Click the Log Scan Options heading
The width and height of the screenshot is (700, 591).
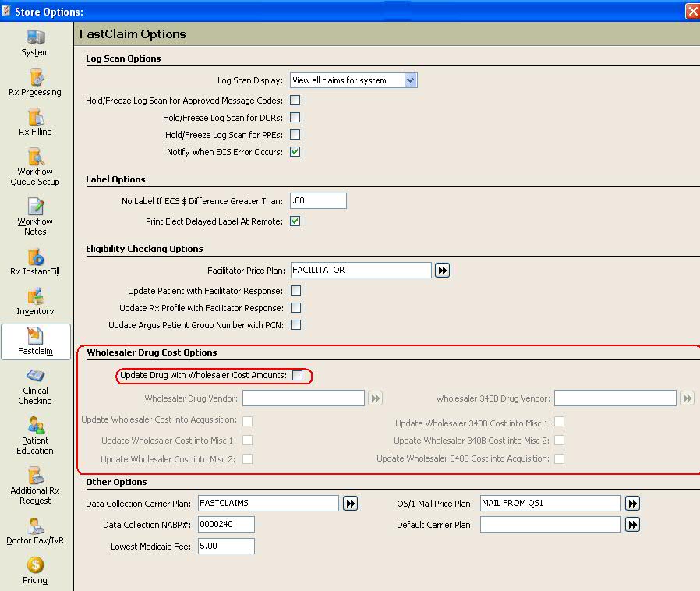123,58
